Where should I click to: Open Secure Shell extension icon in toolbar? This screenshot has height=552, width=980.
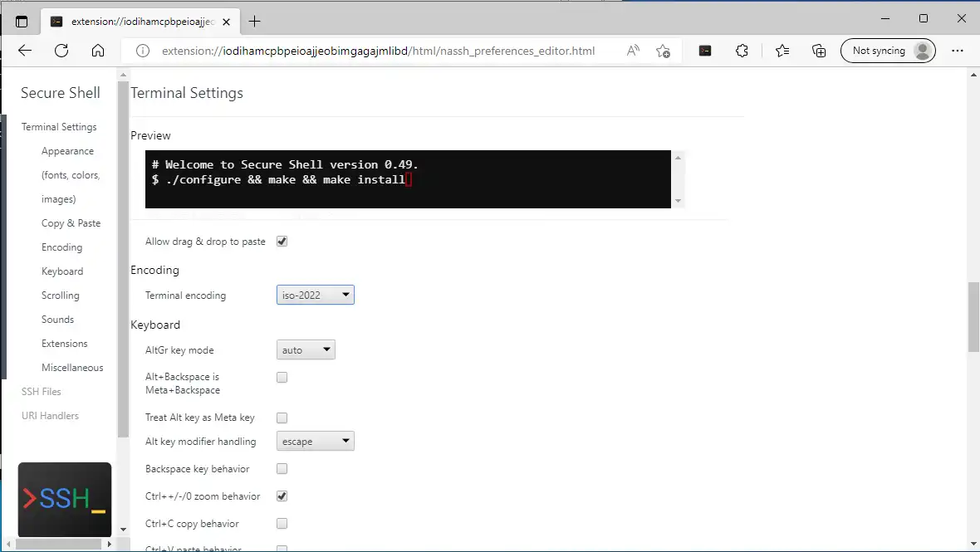coord(705,51)
